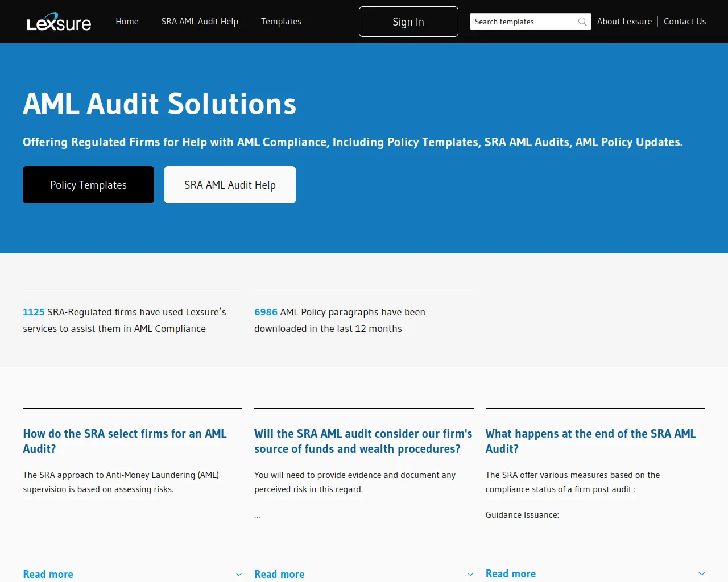
Task: Click the search magnifier icon
Action: tap(582, 22)
